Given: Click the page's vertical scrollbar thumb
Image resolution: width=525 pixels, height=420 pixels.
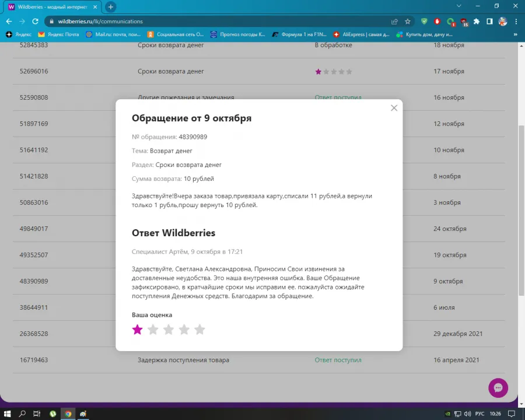Looking at the screenshot, I should click(521, 210).
